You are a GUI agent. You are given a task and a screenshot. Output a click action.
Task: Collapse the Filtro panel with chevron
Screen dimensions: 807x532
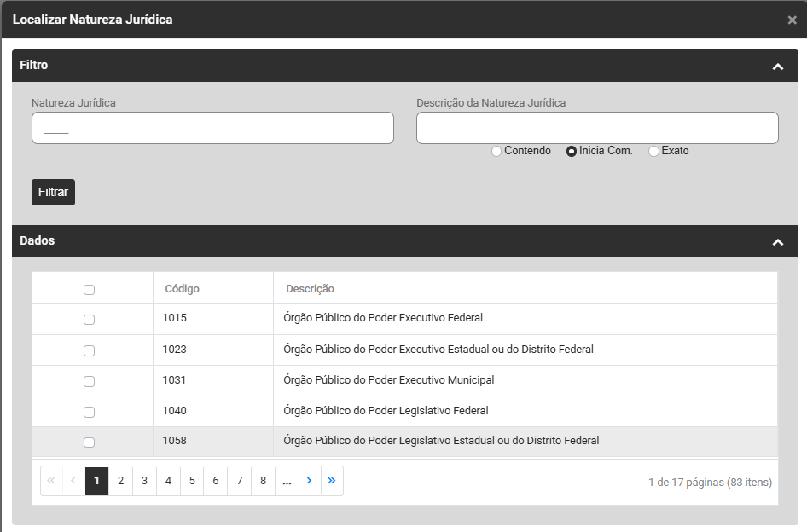coord(777,66)
